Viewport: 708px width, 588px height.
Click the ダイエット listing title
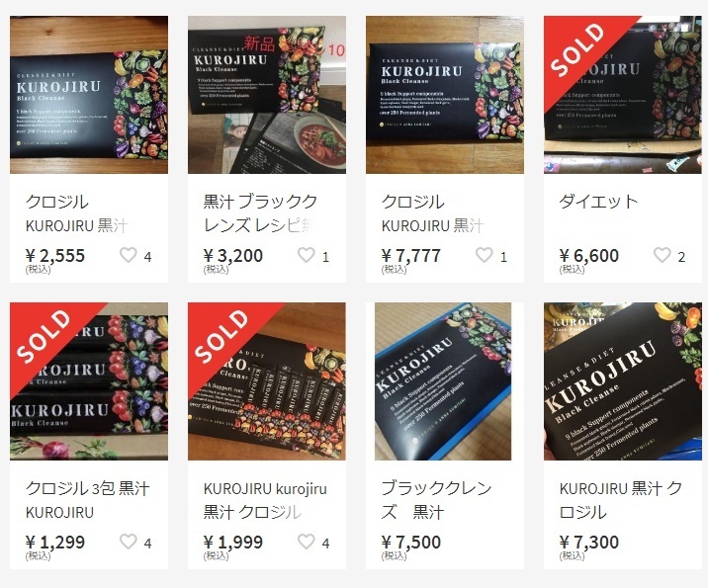tap(598, 202)
